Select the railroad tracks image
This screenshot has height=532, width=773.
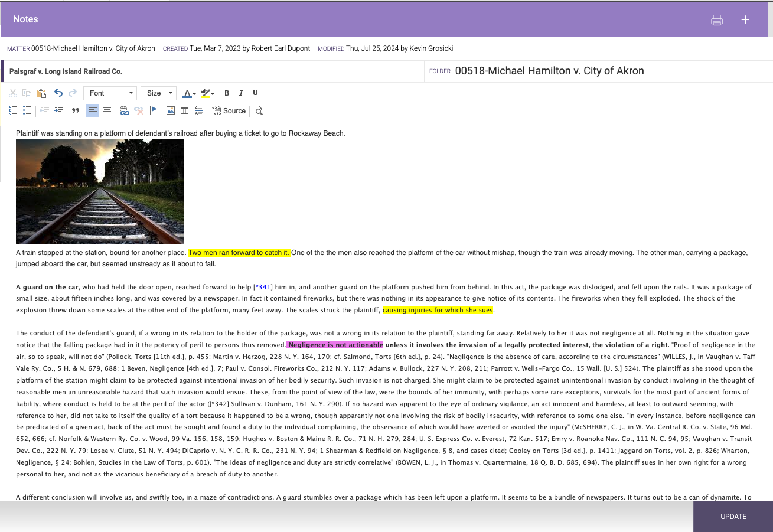(x=100, y=191)
